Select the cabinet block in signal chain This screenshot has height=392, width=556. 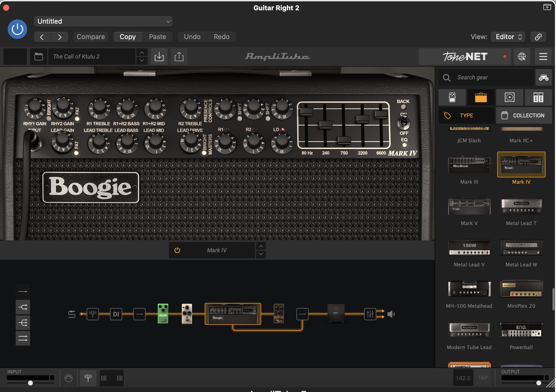click(x=336, y=313)
